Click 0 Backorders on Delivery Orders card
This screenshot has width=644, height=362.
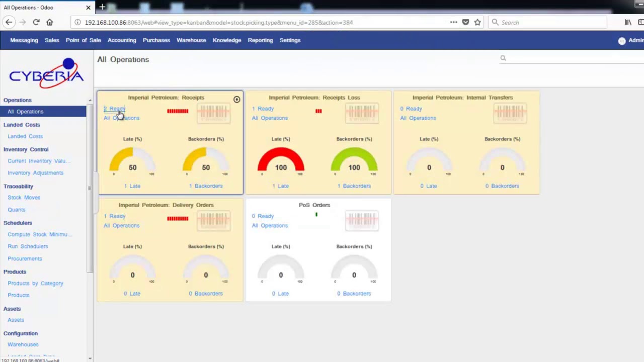pos(206,294)
